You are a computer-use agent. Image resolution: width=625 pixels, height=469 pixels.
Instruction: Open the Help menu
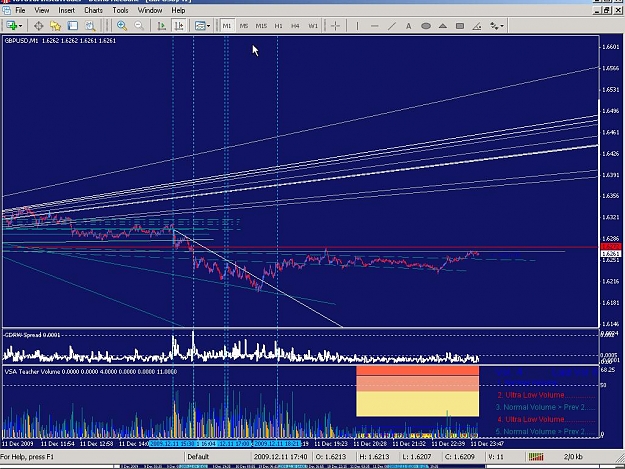coord(178,10)
